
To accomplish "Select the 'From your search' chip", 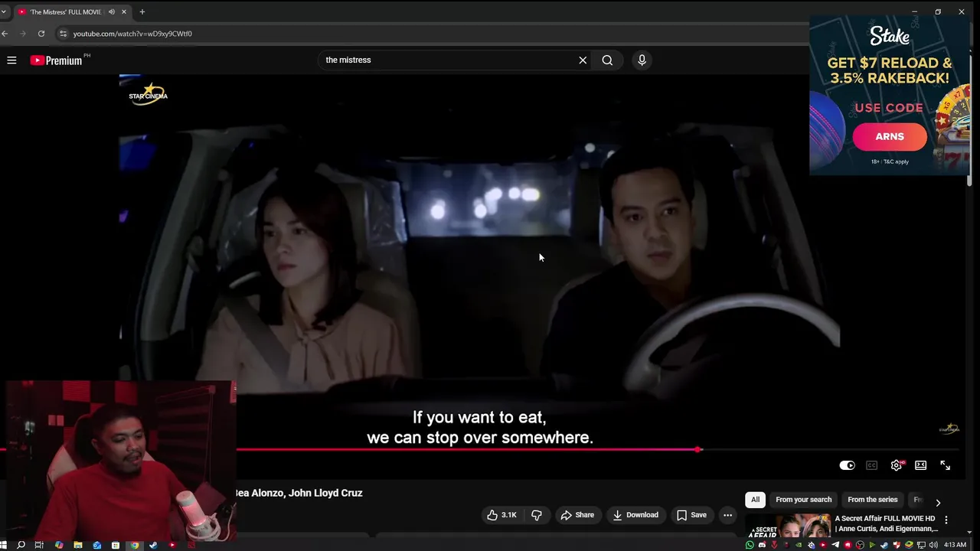I will pyautogui.click(x=803, y=500).
